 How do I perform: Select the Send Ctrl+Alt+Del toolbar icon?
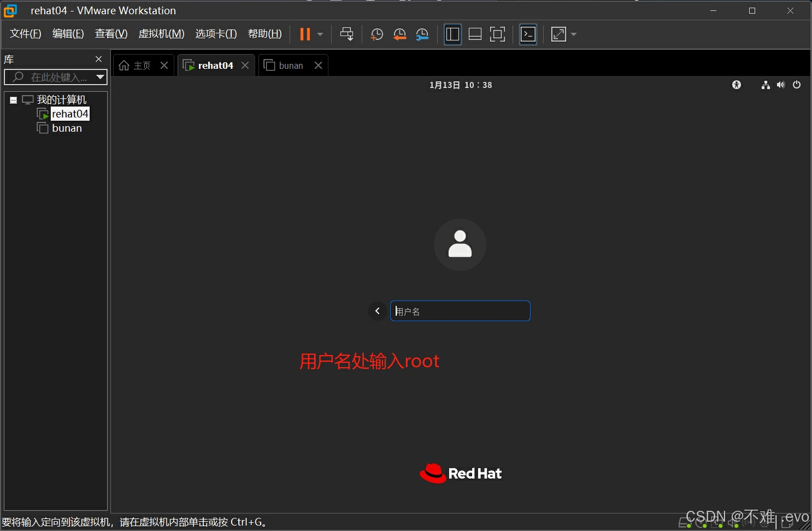coord(347,34)
